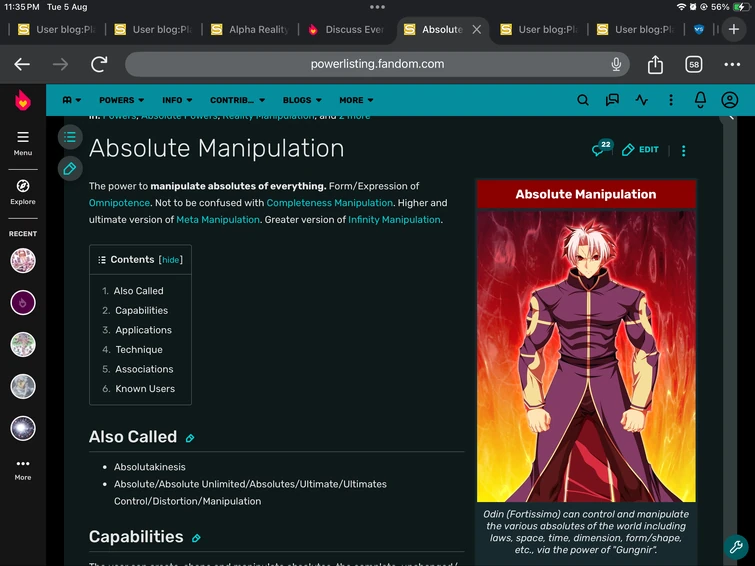Expand the POWERS dropdown menu
This screenshot has width=755, height=566.
coord(121,100)
